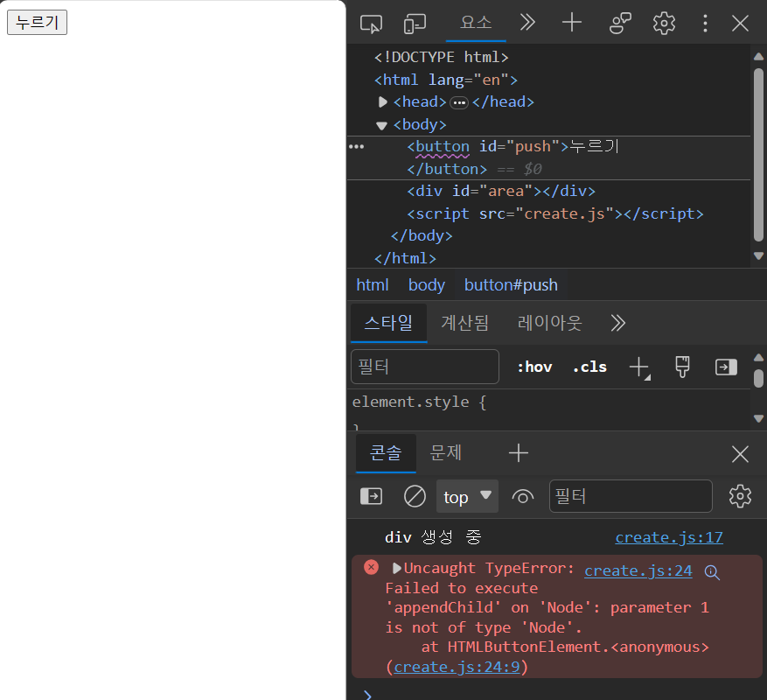Switch to the 레이아웃 tab
767x700 pixels.
550,323
